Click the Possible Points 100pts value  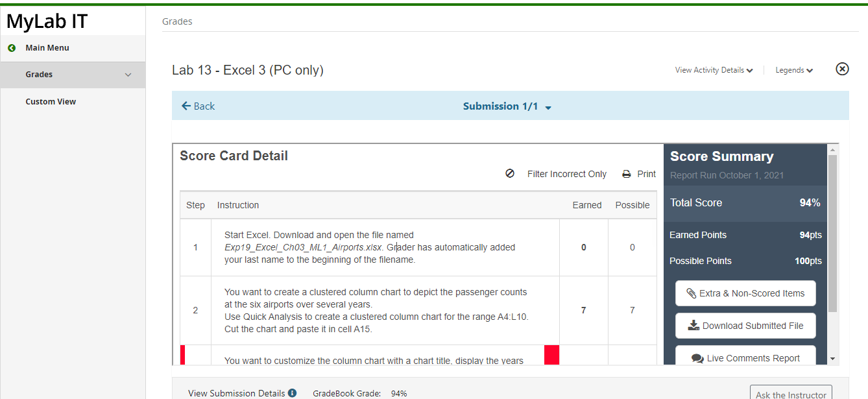[808, 261]
